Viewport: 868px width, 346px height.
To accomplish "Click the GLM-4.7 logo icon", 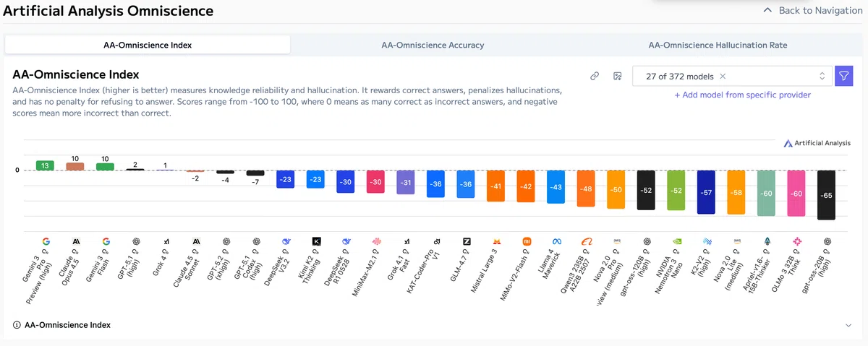I will point(466,241).
